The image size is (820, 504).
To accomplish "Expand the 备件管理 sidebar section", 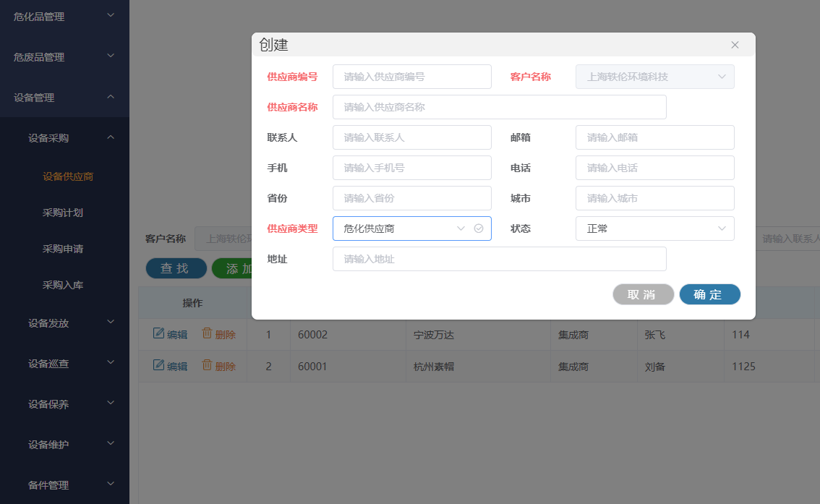I will point(64,484).
